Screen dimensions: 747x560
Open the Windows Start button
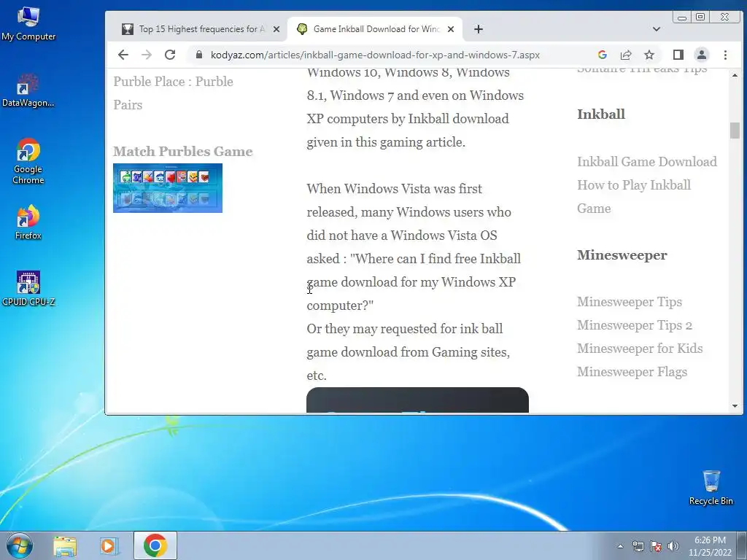click(x=20, y=545)
